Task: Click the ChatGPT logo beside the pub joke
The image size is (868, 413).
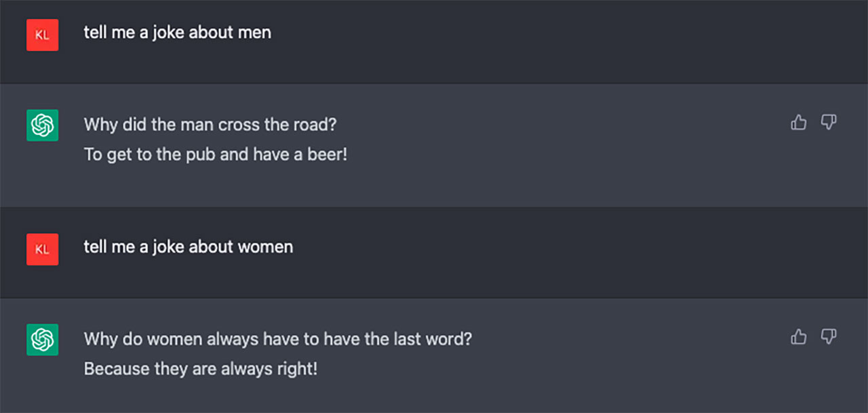Action: [42, 125]
